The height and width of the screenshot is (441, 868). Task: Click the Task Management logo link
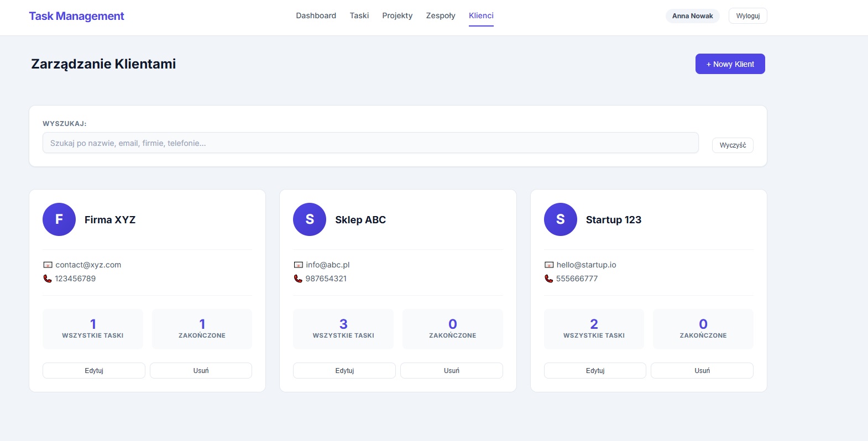pyautogui.click(x=76, y=16)
